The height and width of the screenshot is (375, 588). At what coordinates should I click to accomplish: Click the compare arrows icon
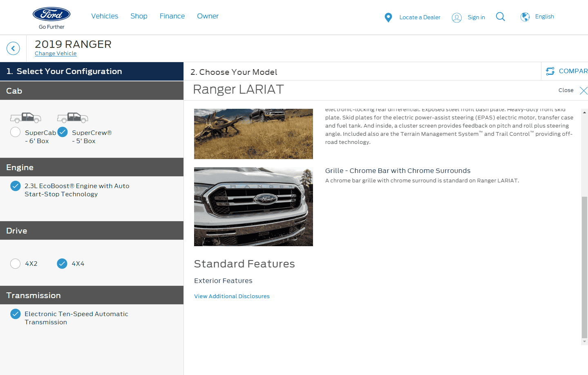tap(550, 71)
